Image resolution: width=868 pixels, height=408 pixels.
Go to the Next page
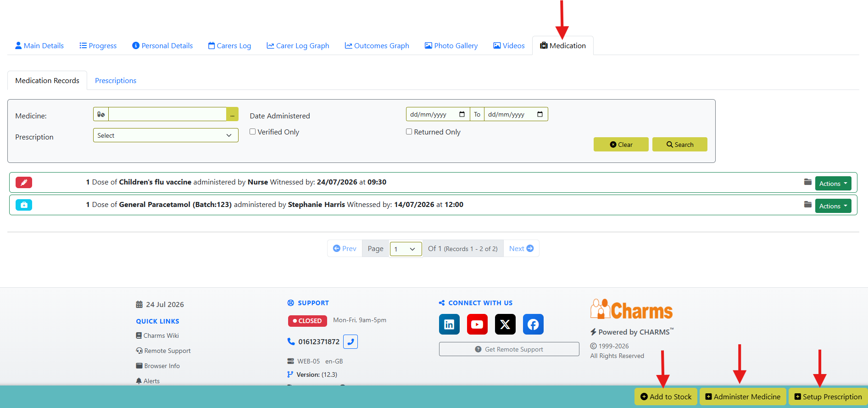[x=521, y=248]
